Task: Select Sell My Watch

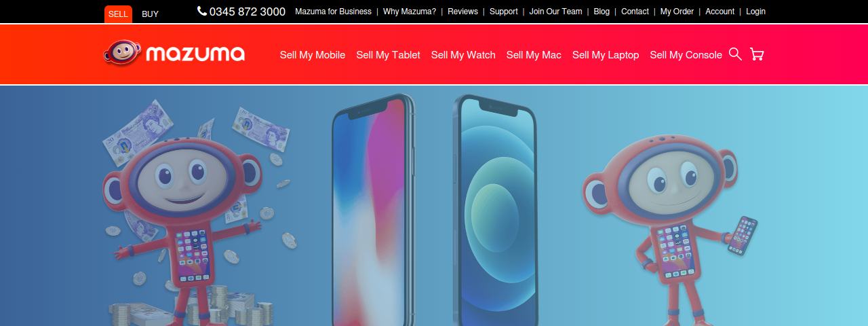Action: click(x=463, y=55)
